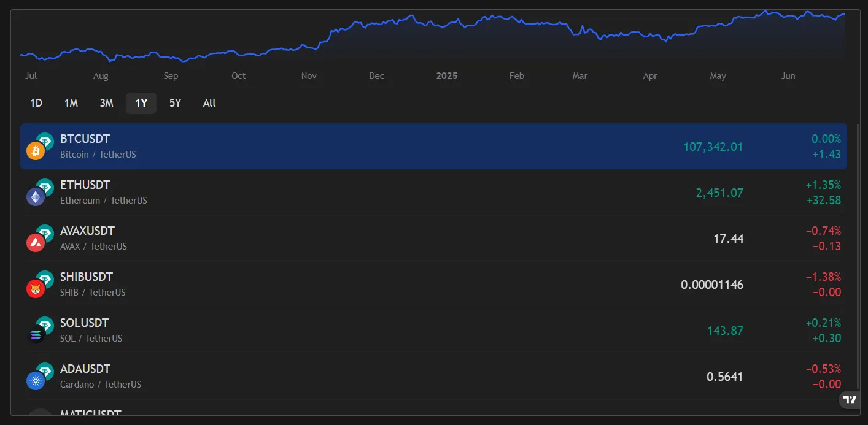This screenshot has width=868, height=425.
Task: Click the −0.53% change value
Action: (823, 369)
